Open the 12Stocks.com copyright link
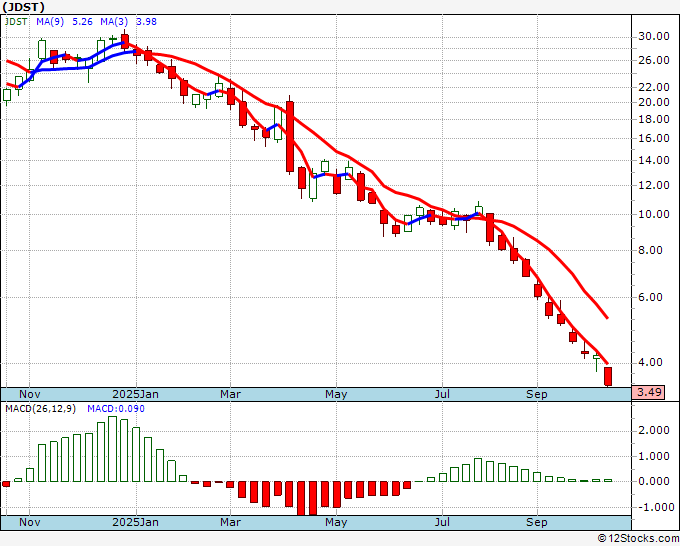The width and height of the screenshot is (680, 546). [x=638, y=539]
